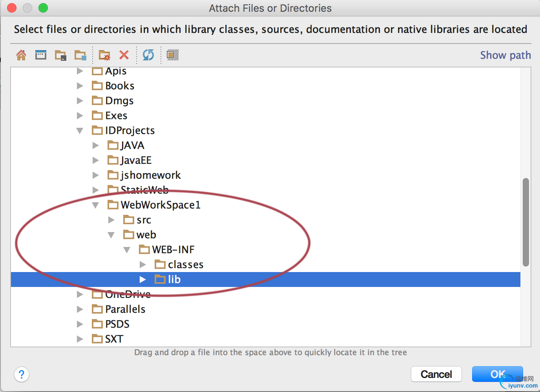Screen dimensions: 540x392
Task: Go to the home directory
Action: pyautogui.click(x=21, y=55)
